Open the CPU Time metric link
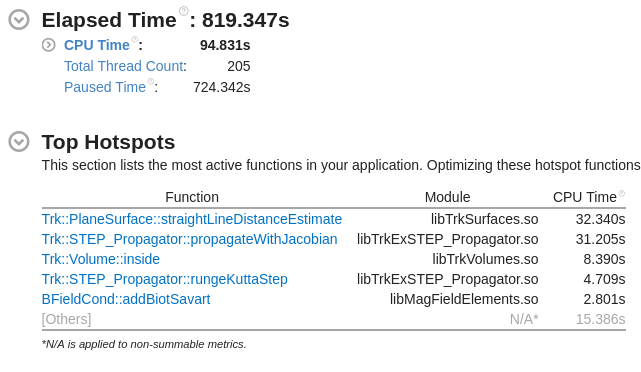This screenshot has width=641, height=372. (x=96, y=45)
